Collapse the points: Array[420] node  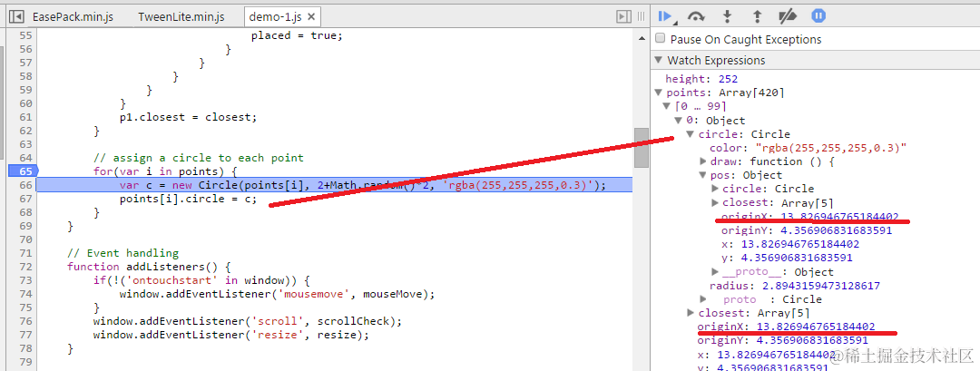(x=658, y=93)
